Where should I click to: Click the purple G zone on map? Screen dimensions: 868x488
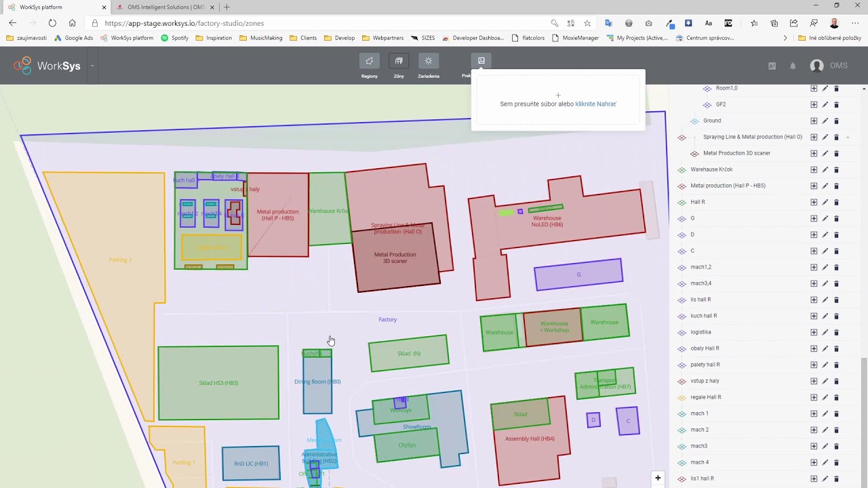(578, 274)
